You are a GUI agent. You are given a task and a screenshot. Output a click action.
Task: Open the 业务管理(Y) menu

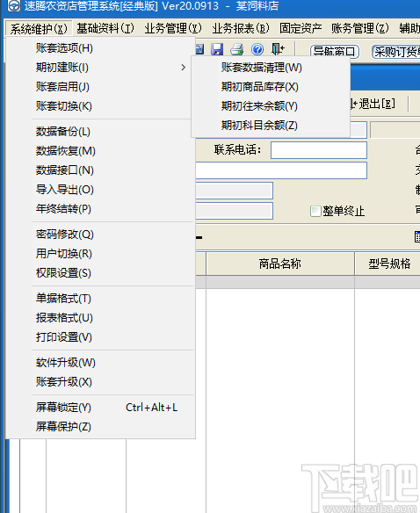[173, 28]
